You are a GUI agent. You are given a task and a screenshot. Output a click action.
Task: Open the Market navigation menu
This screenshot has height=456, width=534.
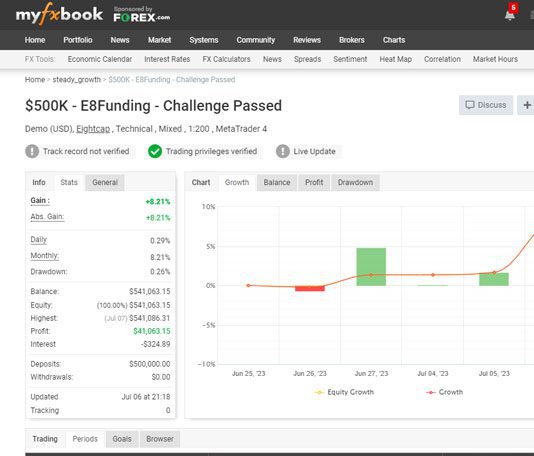click(159, 40)
